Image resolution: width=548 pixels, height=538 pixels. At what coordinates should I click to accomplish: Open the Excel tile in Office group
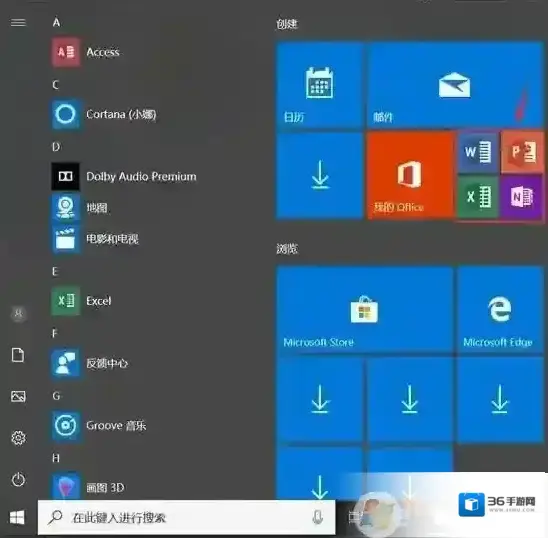point(477,198)
